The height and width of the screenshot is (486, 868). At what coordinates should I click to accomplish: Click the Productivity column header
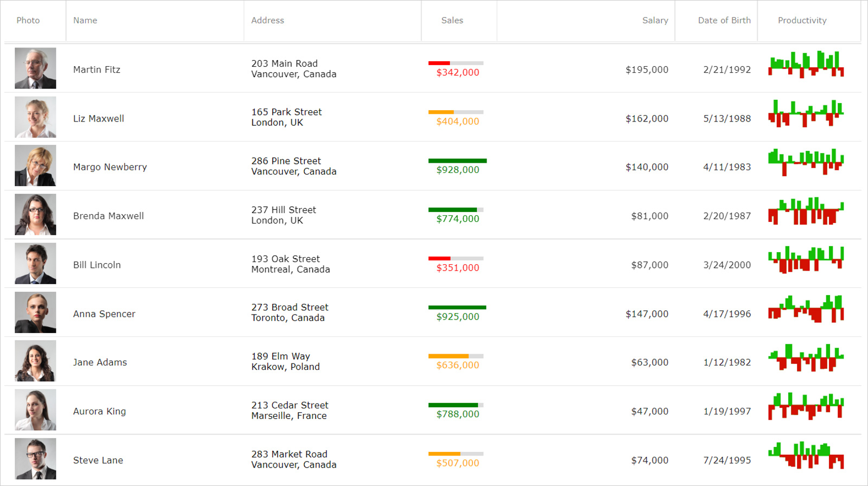(x=802, y=21)
